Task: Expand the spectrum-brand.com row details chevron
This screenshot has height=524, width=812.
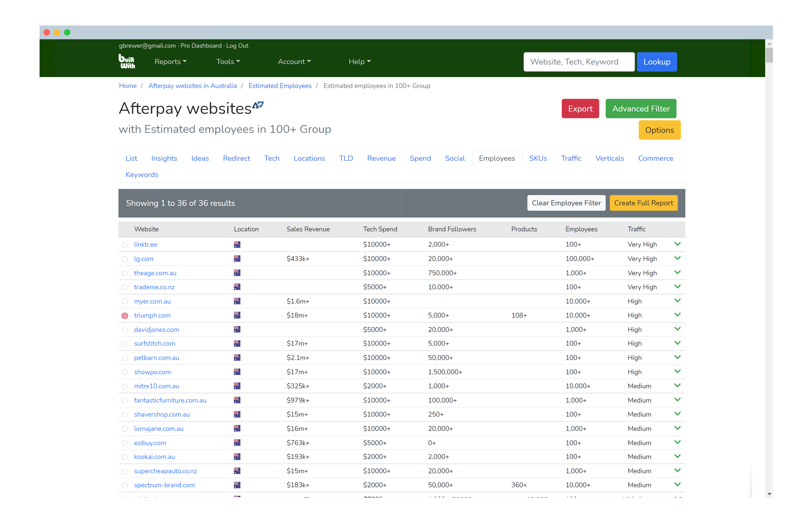Action: point(677,484)
